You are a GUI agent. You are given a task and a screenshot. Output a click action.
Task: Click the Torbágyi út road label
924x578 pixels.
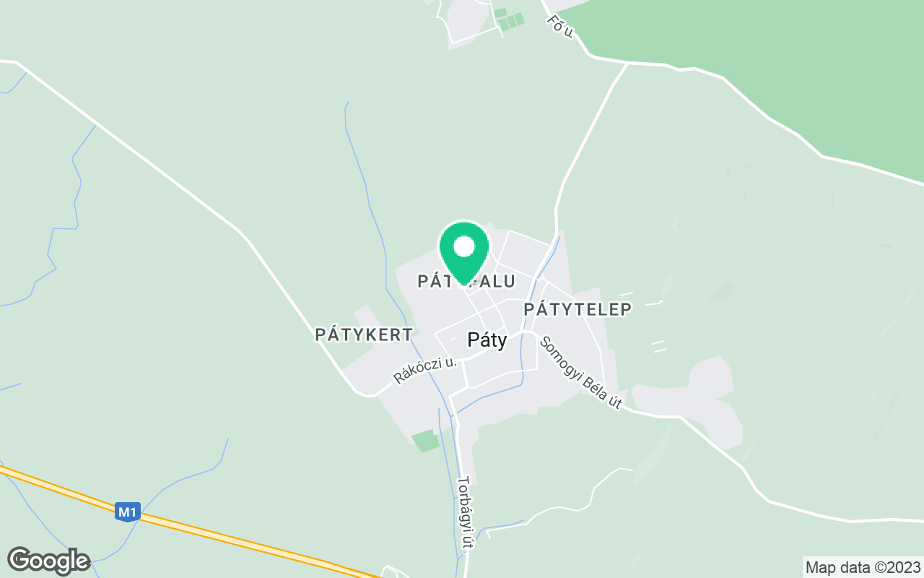coord(464,512)
